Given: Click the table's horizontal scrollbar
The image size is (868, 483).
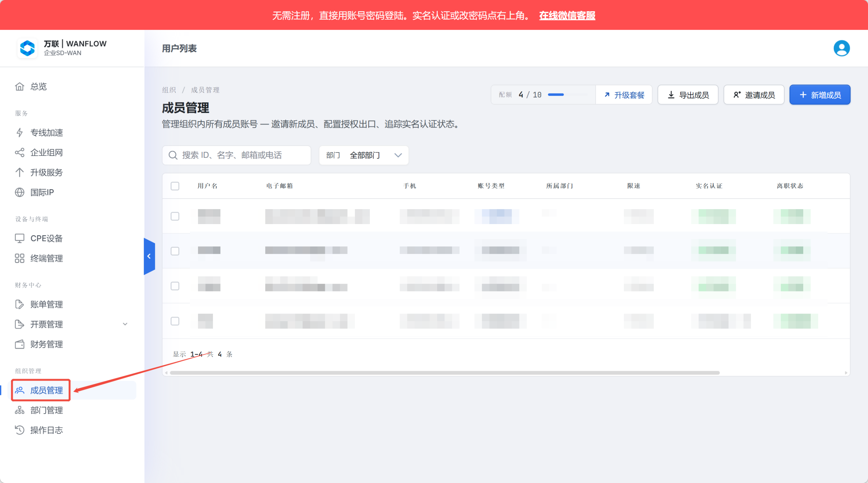Looking at the screenshot, I should (445, 373).
